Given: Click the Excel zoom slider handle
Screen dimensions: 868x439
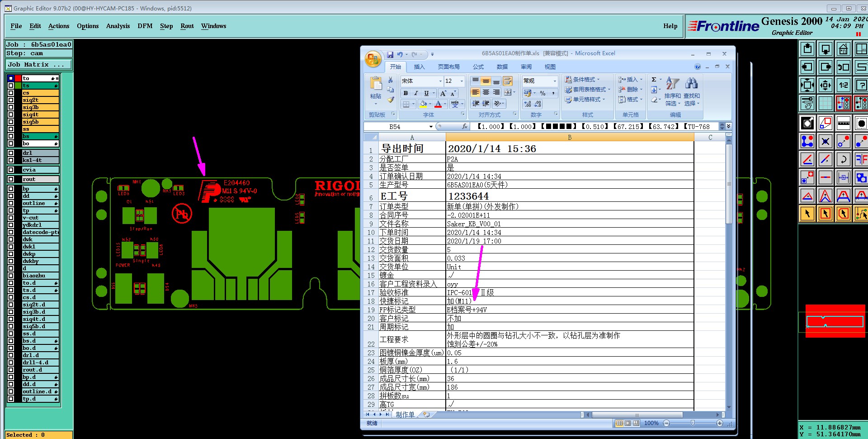Looking at the screenshot, I should [x=693, y=423].
